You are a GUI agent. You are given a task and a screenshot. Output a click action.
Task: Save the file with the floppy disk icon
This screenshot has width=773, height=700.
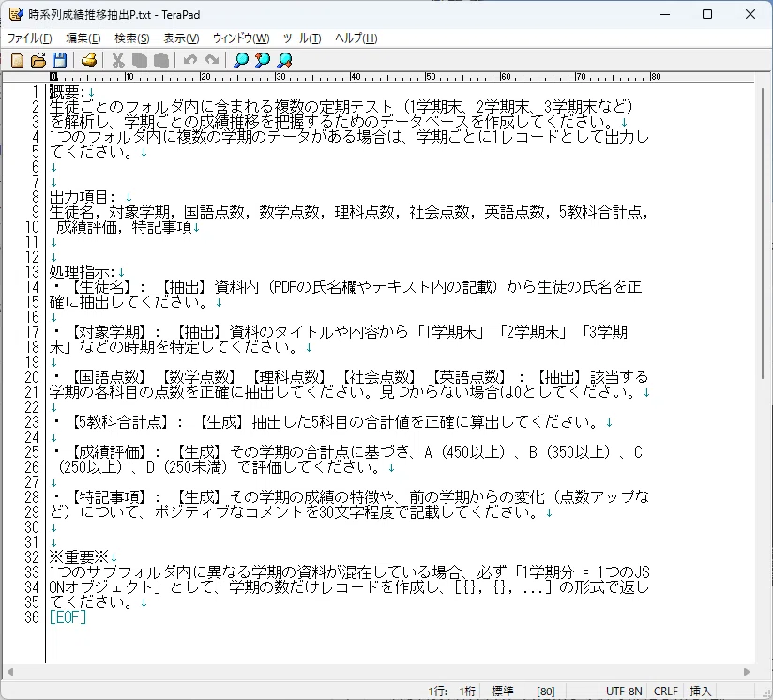[x=60, y=60]
